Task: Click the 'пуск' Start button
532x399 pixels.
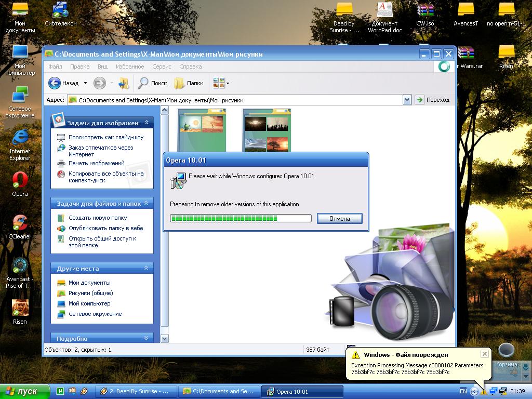Action: 24,391
